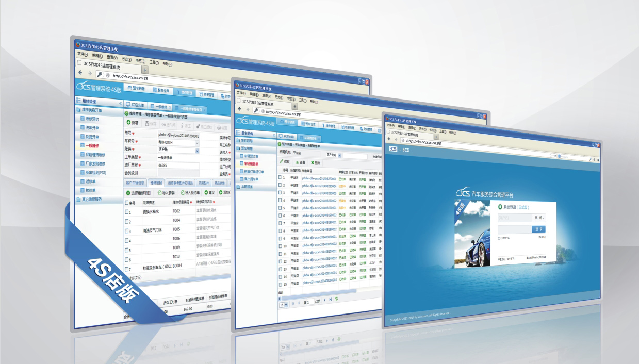Screen dimensions: 639x364
Task: Open 新车检测(PDI) in the left repair sidebar
Action: point(93,172)
